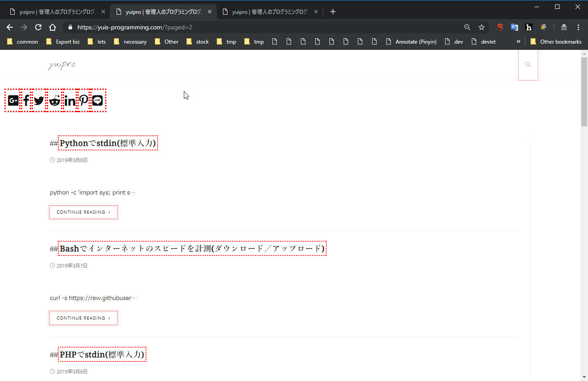Open the Other bookmarks folder
The height and width of the screenshot is (381, 588).
point(556,42)
